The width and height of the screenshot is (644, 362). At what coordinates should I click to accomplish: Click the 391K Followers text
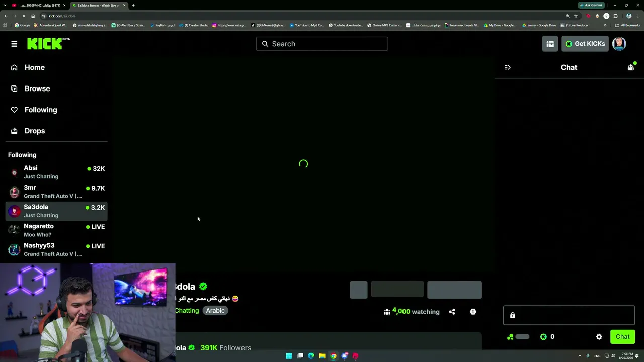pyautogui.click(x=225, y=347)
